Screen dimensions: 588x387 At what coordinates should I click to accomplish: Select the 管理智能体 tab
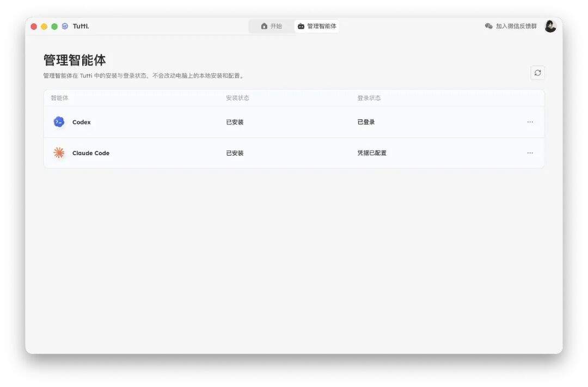[317, 26]
